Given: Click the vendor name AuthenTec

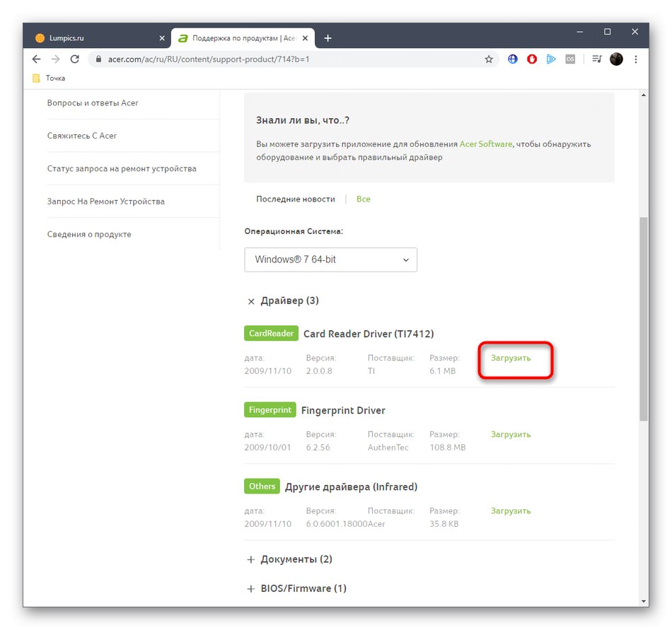Looking at the screenshot, I should click(388, 447).
